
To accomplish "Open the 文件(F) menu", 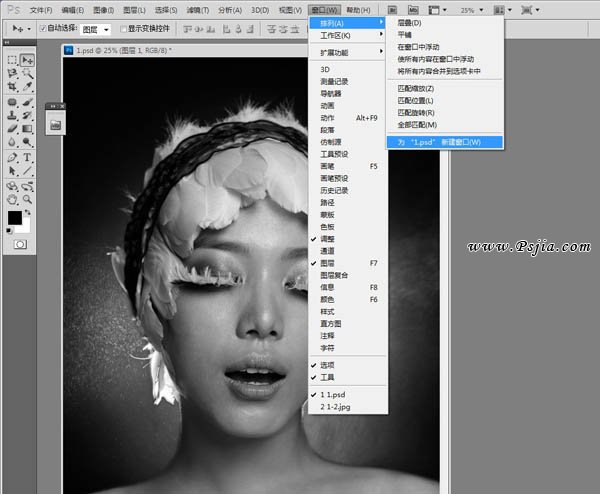I will click(41, 9).
